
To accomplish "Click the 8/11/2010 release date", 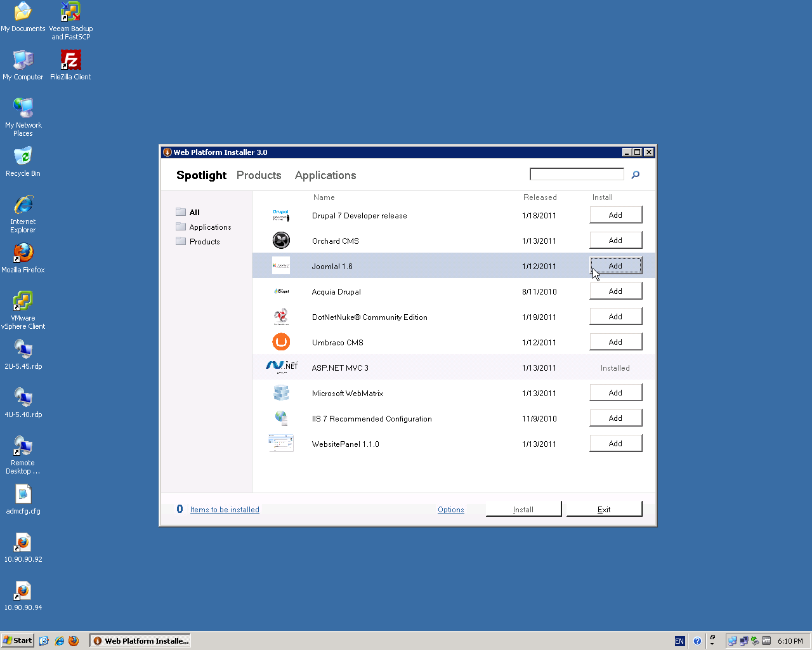I will click(539, 292).
